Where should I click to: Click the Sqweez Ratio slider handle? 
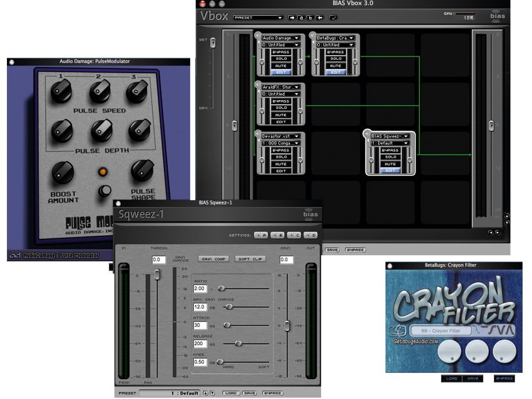[221, 288]
